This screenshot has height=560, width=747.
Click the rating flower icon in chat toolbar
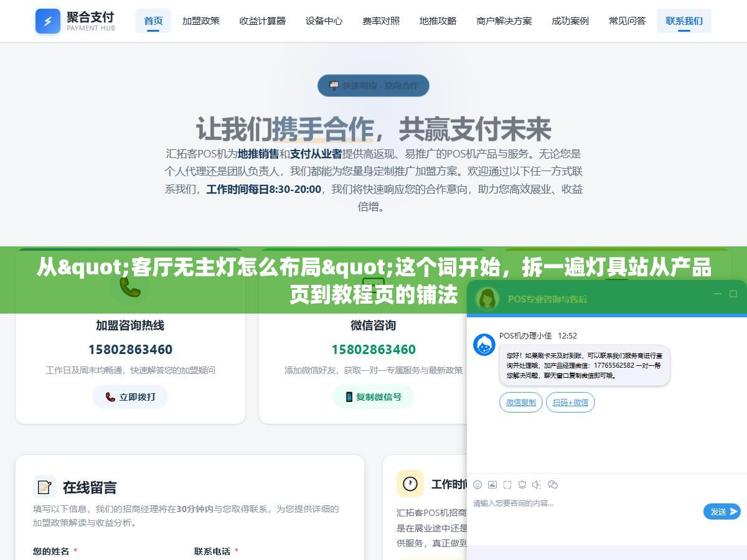click(x=522, y=484)
